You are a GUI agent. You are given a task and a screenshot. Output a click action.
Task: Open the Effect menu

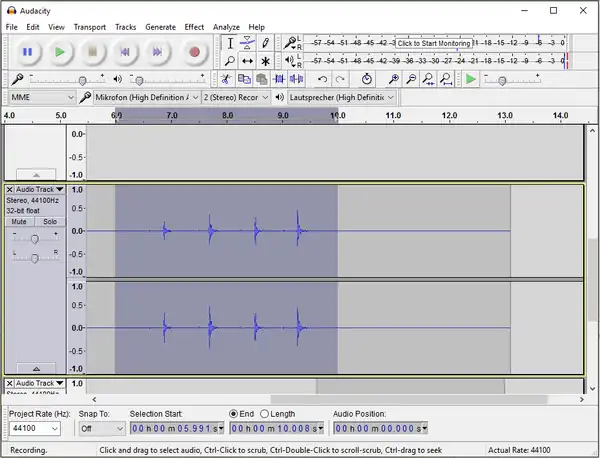click(194, 27)
